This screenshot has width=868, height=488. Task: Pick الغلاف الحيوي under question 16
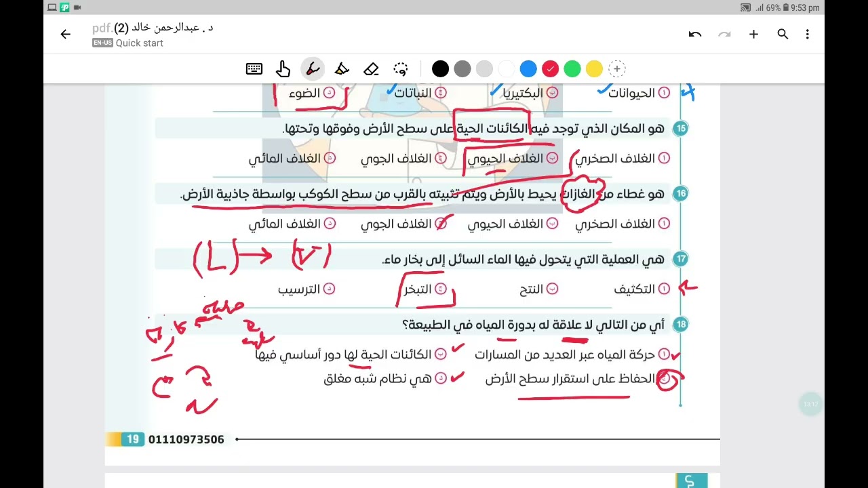point(513,223)
